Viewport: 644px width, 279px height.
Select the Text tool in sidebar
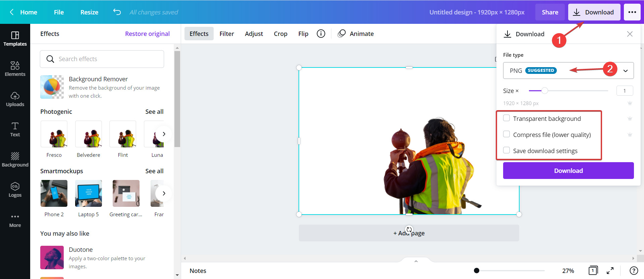coord(15,129)
